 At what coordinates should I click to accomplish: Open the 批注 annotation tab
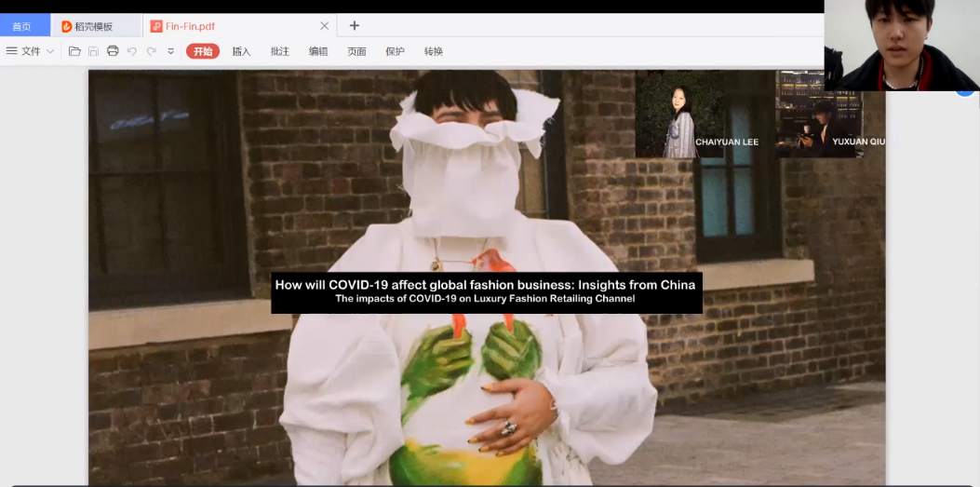click(x=279, y=51)
